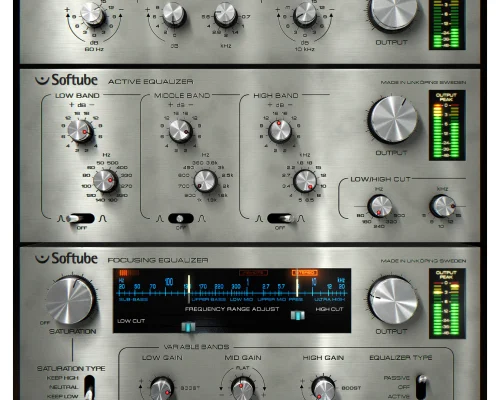Select the NEUTRAL saturation label
This screenshot has width=500, height=400.
point(63,387)
